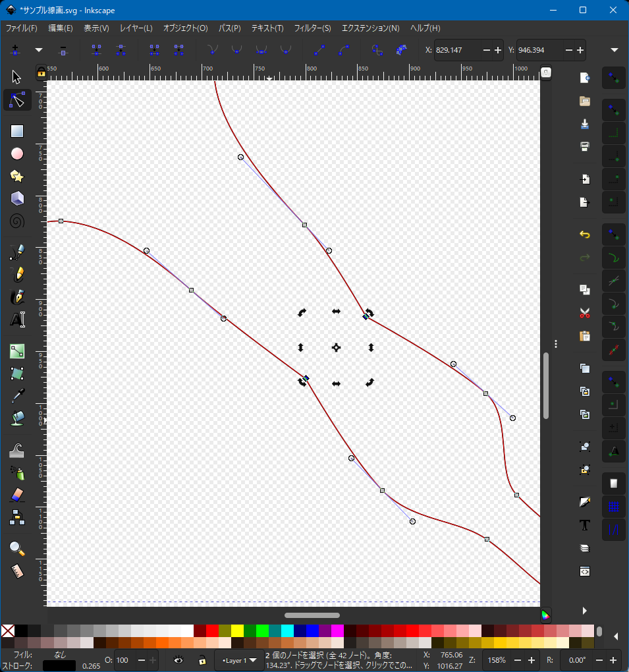The image size is (629, 672).
Task: Click the Cut scissors icon
Action: 585,313
